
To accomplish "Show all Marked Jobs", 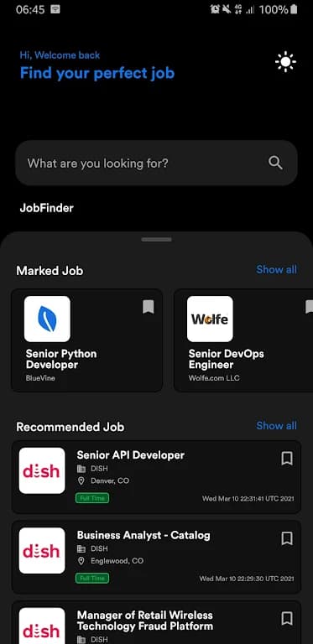I will click(x=276, y=269).
